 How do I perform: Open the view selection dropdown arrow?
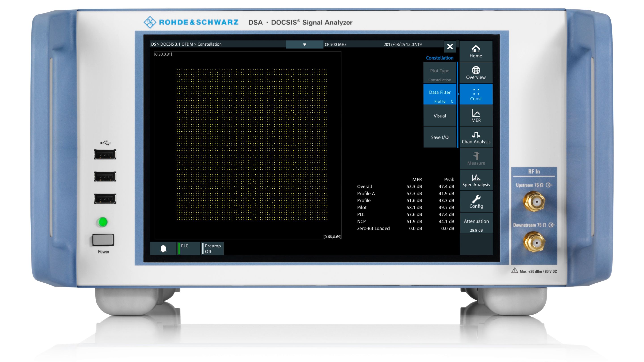point(304,44)
